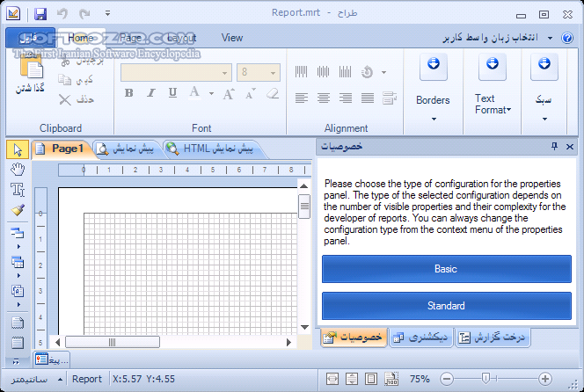The width and height of the screenshot is (584, 392).
Task: Grow the font size
Action: click(229, 93)
